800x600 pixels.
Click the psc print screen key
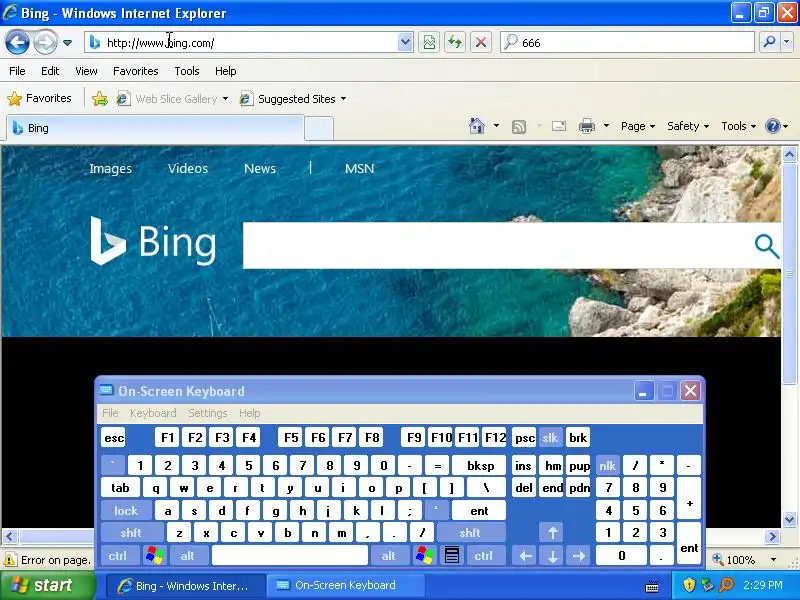coord(524,438)
